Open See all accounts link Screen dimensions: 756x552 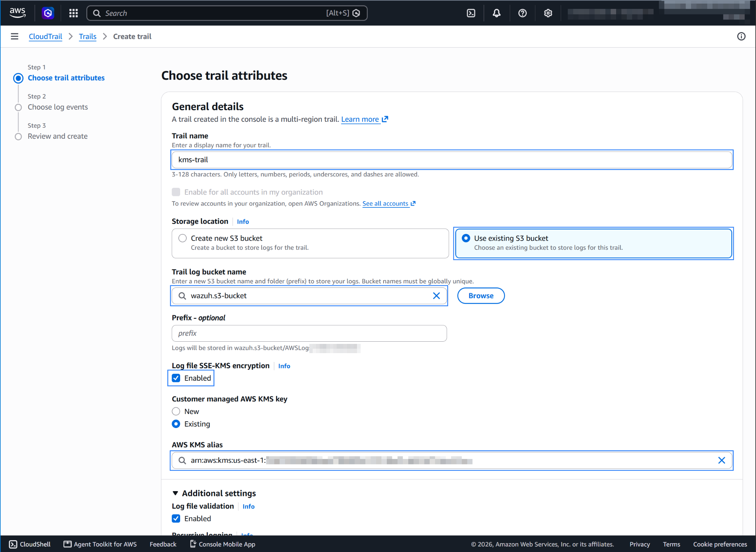click(389, 203)
